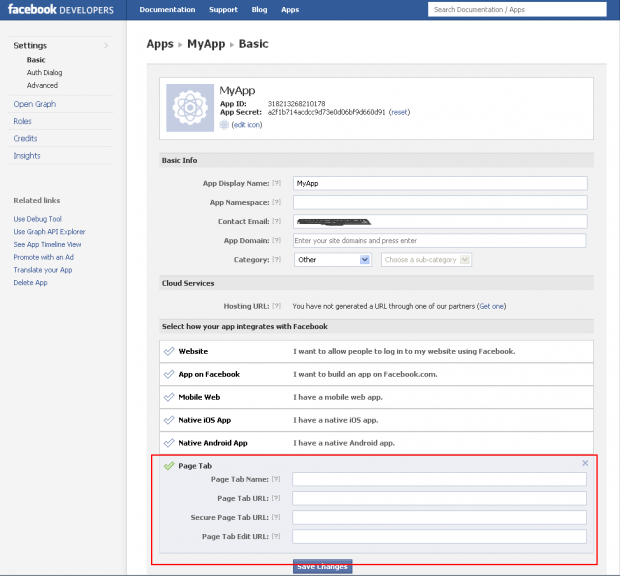
Task: Click Apps in the breadcrumb
Action: [160, 44]
